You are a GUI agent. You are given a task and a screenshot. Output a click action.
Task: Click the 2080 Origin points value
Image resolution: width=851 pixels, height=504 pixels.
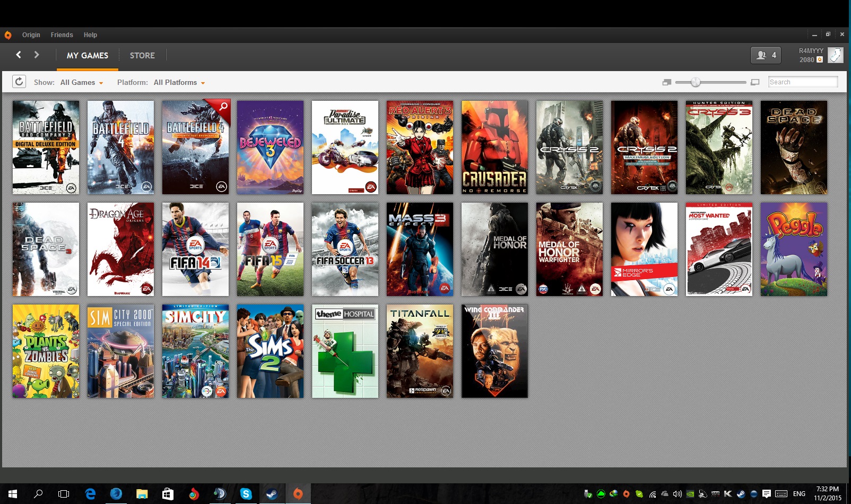(806, 60)
